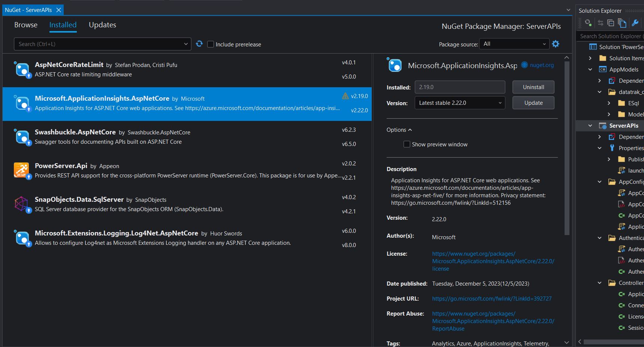This screenshot has width=644, height=347.
Task: Open the Latest stable version dropdown
Action: tap(460, 103)
